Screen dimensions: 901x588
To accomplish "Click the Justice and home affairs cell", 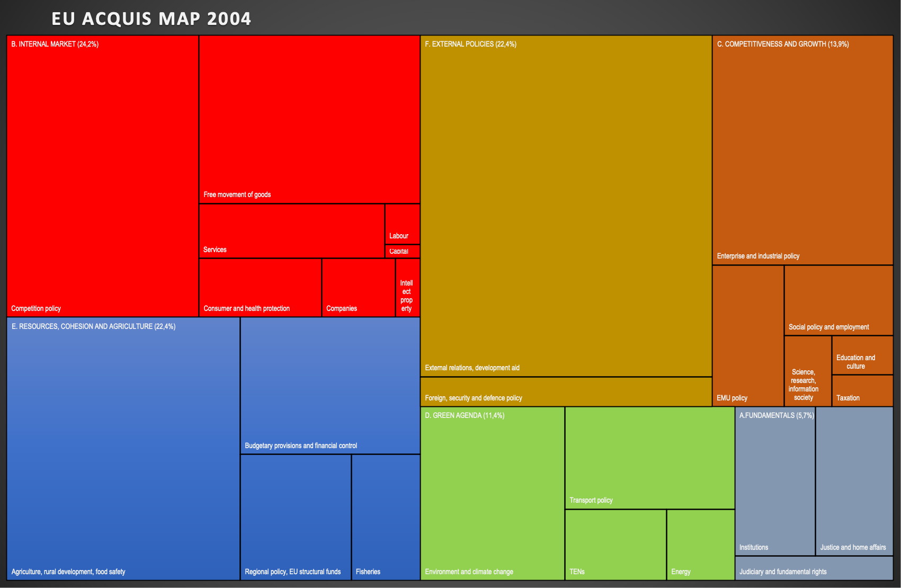I will (x=854, y=481).
